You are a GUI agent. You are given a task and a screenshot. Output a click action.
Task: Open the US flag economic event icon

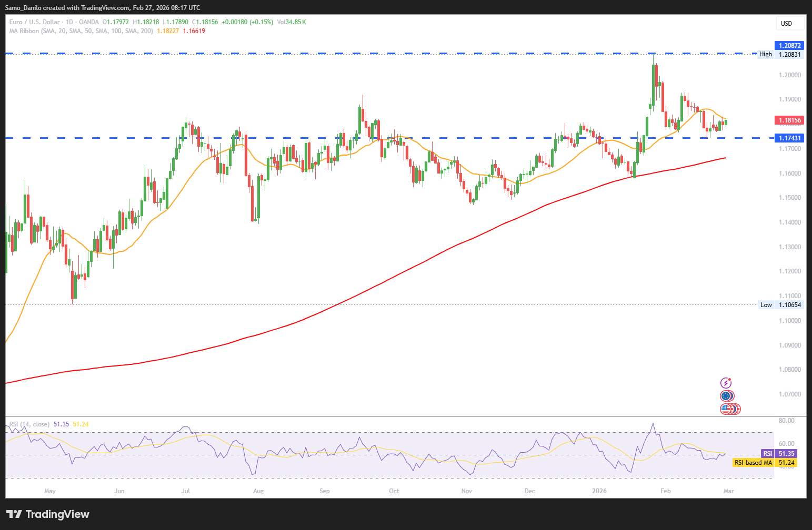point(727,409)
